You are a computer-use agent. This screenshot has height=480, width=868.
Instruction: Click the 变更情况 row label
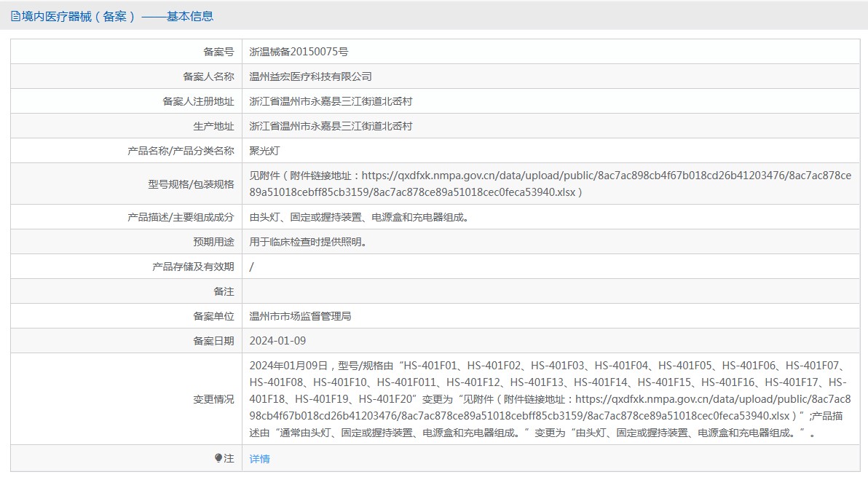coord(213,399)
